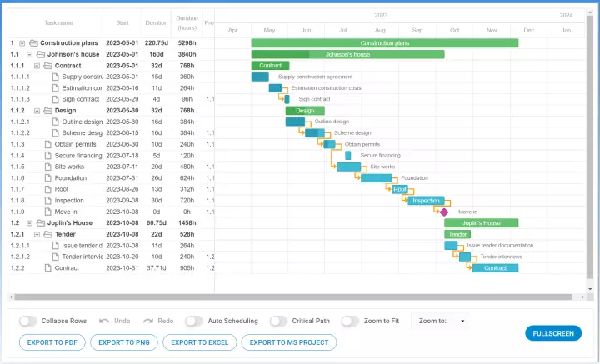The width and height of the screenshot is (600, 364).
Task: Click the 5298h duration hours cell
Action: tap(187, 43)
